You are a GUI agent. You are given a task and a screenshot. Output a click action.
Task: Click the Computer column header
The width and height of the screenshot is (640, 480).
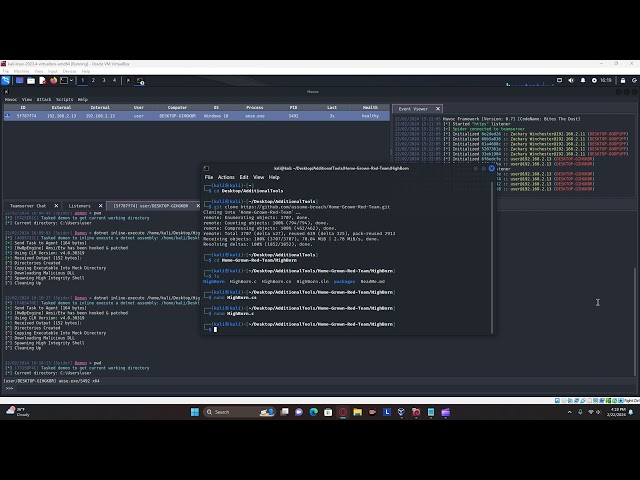[177, 107]
